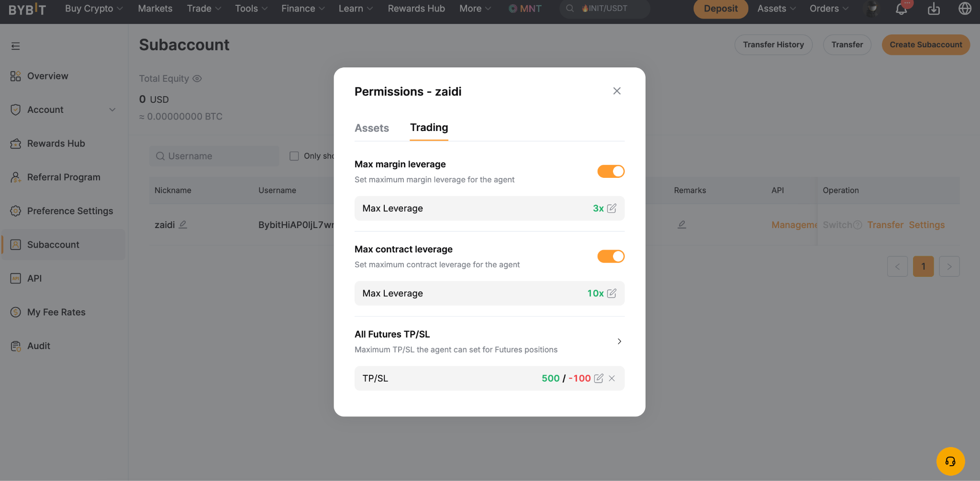This screenshot has width=980, height=481.
Task: Expand Learn dropdown menu
Action: tap(356, 9)
